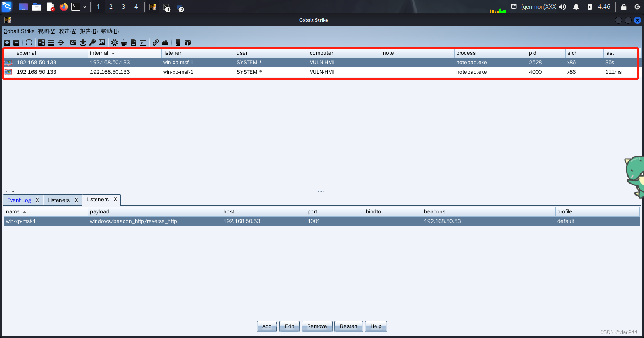Launch terminal emulator from panel

click(x=76, y=7)
